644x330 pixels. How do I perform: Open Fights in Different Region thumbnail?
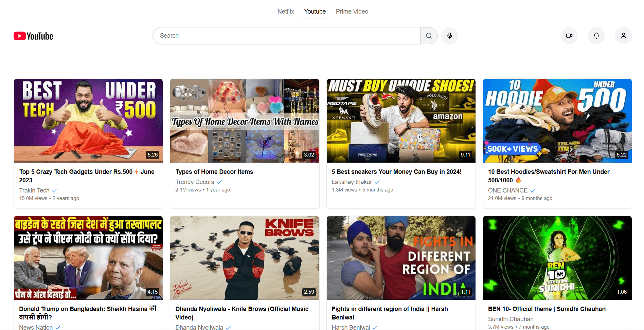[x=401, y=258]
